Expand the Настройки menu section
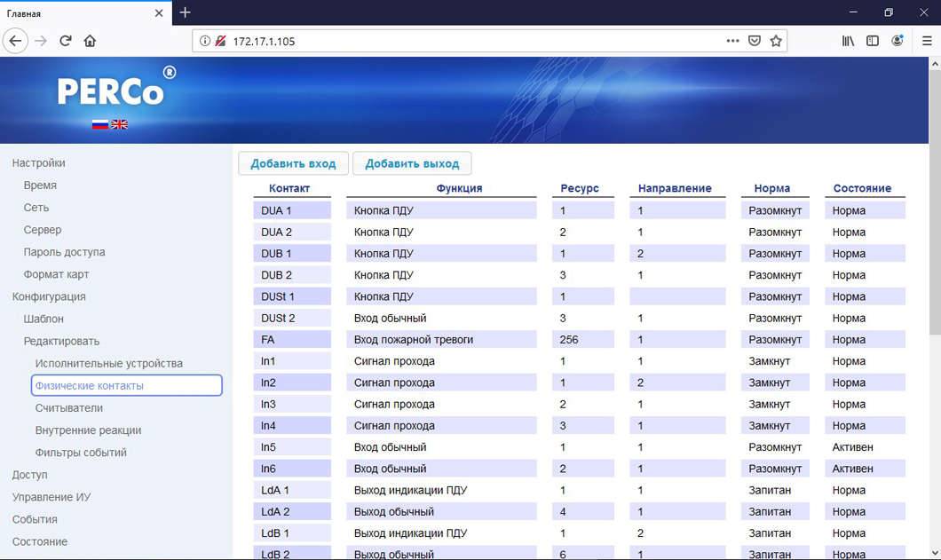Image resolution: width=941 pixels, height=560 pixels. [x=39, y=163]
